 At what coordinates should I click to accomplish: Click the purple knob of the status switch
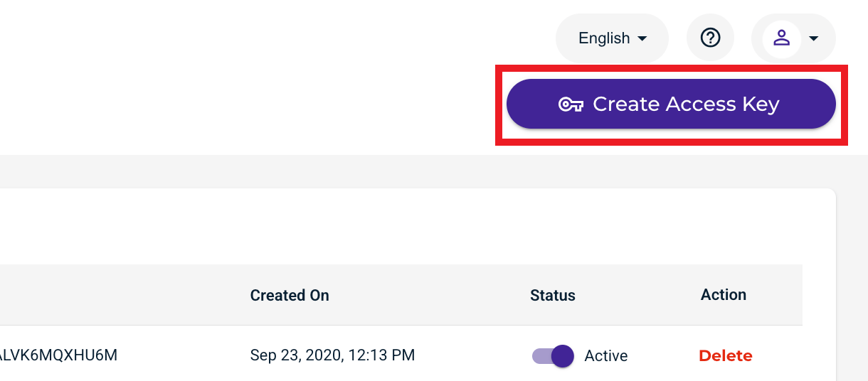[x=563, y=355]
